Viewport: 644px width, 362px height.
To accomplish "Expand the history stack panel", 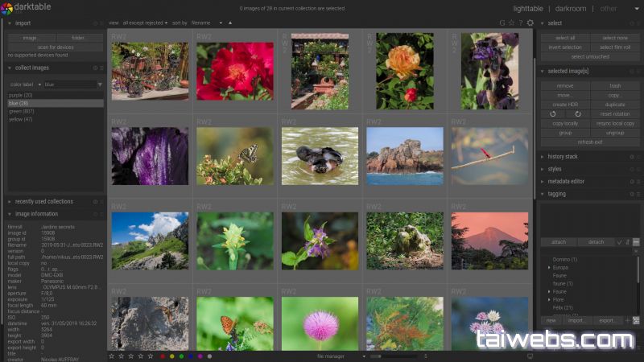I will [563, 157].
